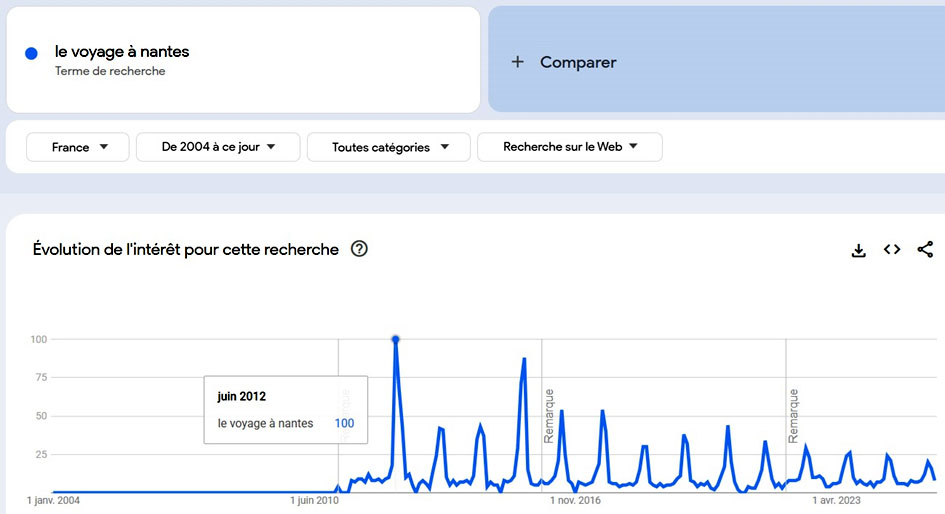Click the second-highest spike on the chart

(524, 359)
